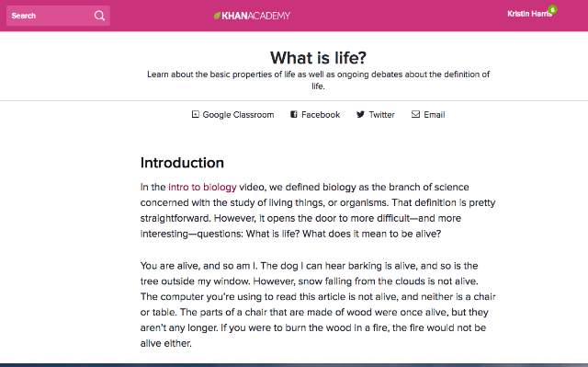Share article using the Email label

[435, 115]
